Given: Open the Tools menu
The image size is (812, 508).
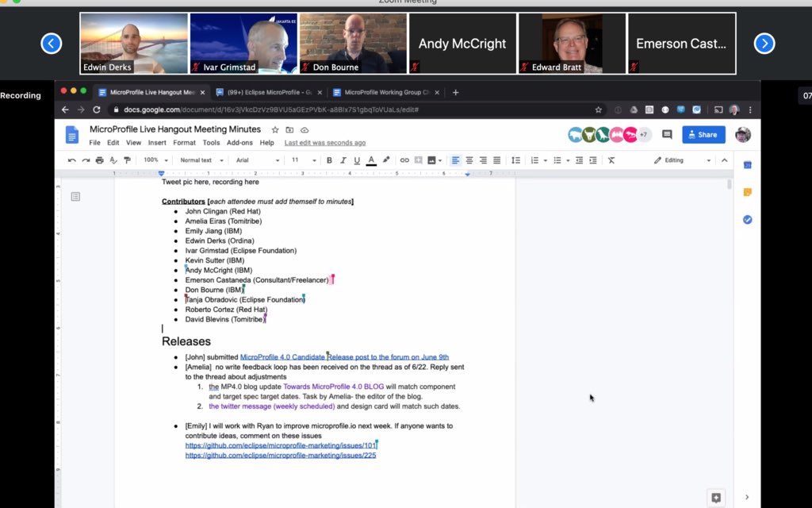Looking at the screenshot, I should [211, 143].
